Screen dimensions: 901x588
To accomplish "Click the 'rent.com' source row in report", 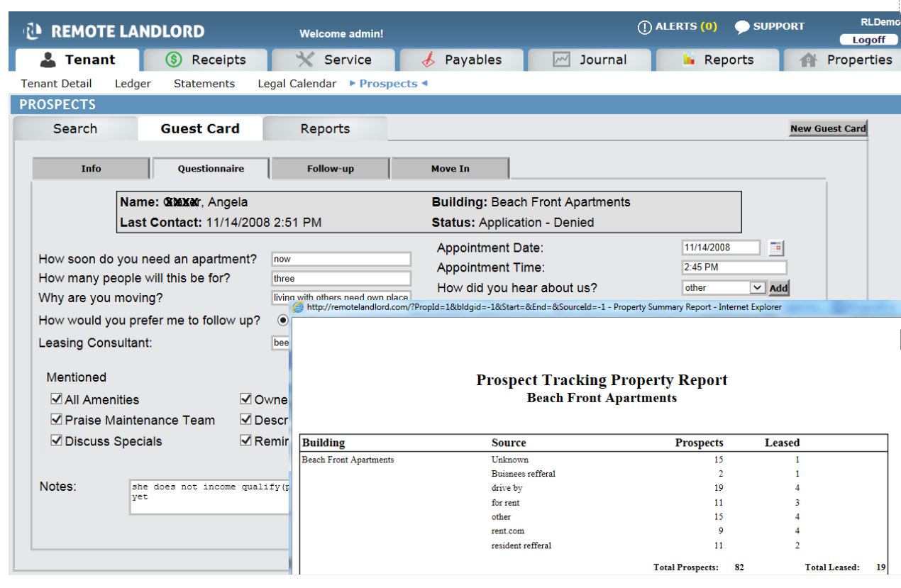I will (x=593, y=531).
